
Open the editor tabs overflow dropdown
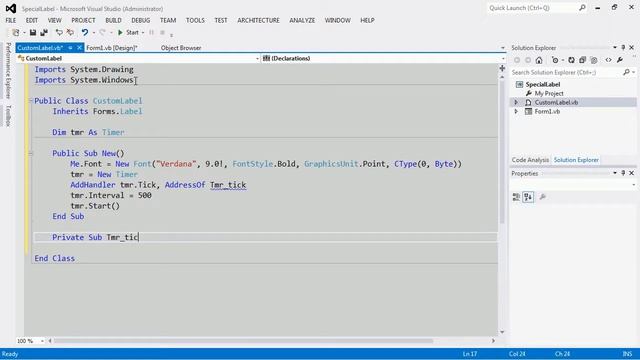[x=502, y=48]
